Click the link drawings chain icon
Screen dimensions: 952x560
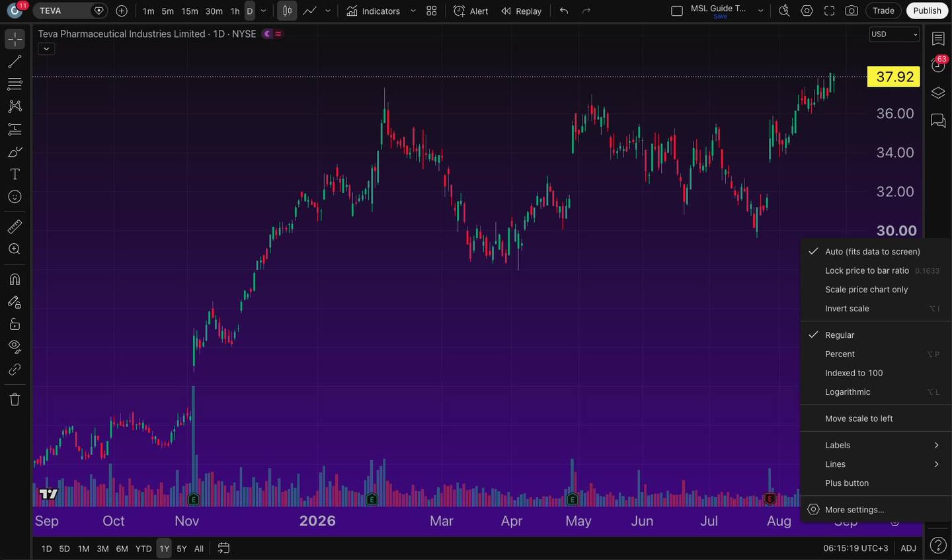[15, 370]
